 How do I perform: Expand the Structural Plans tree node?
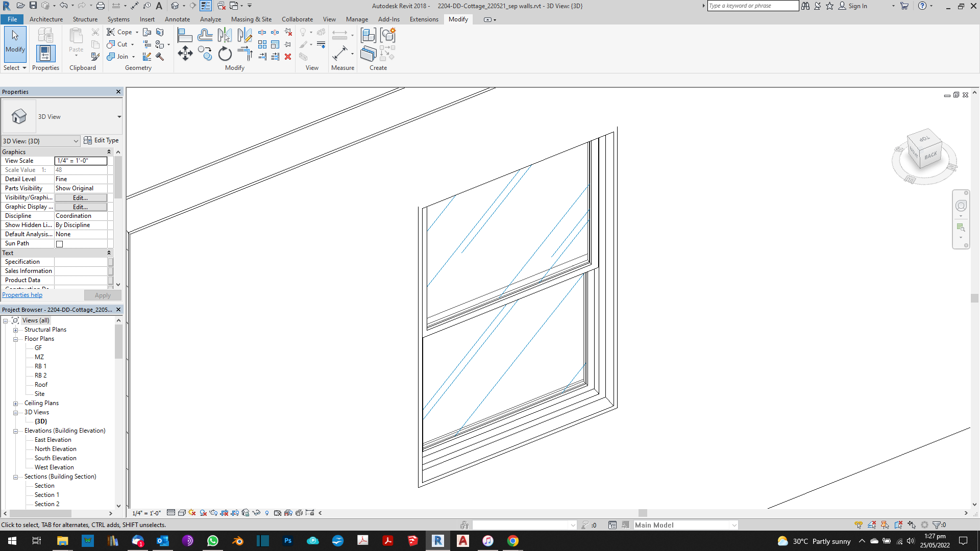pyautogui.click(x=16, y=329)
